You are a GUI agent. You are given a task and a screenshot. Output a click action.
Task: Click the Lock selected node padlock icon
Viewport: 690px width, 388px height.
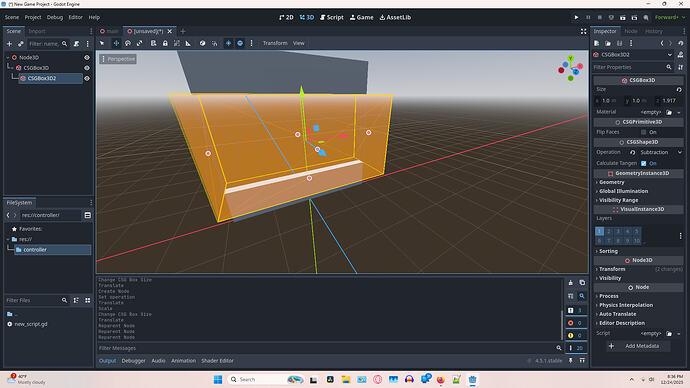coord(165,43)
